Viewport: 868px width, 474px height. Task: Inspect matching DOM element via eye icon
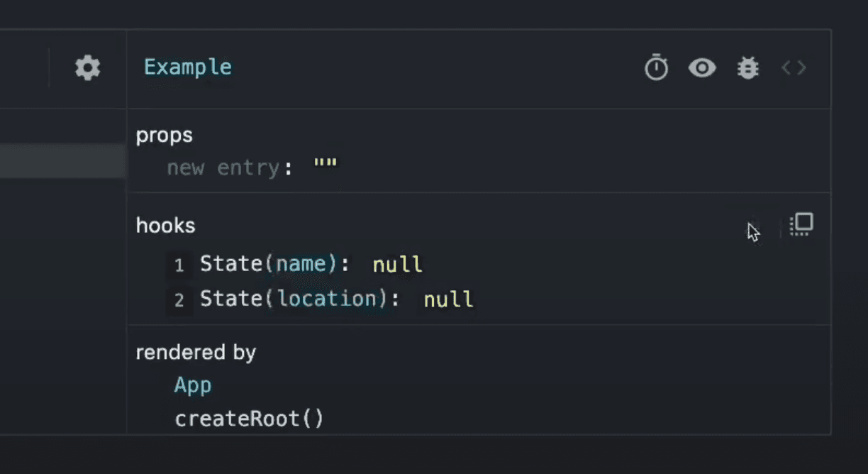701,68
